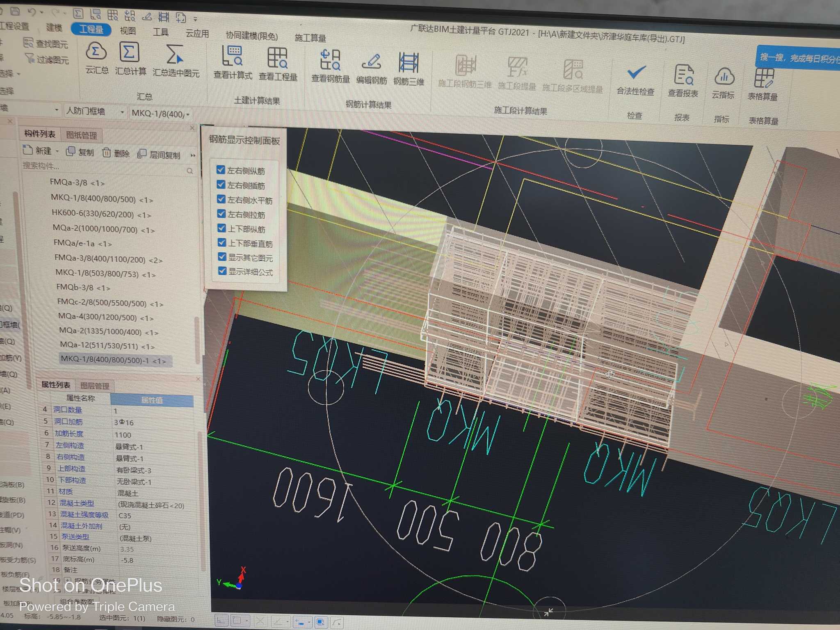Select MKQ-1/8(400/800/500)-1 component
This screenshot has width=840, height=630.
click(113, 360)
